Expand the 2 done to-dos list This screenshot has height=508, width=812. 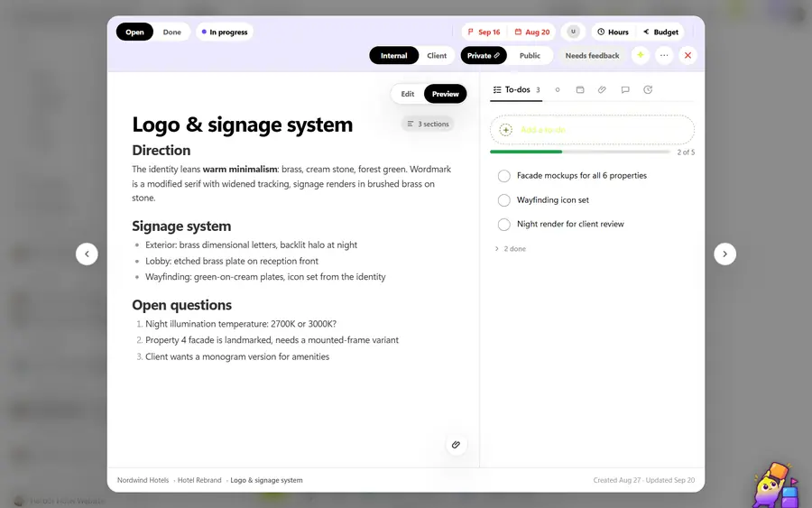[511, 249]
